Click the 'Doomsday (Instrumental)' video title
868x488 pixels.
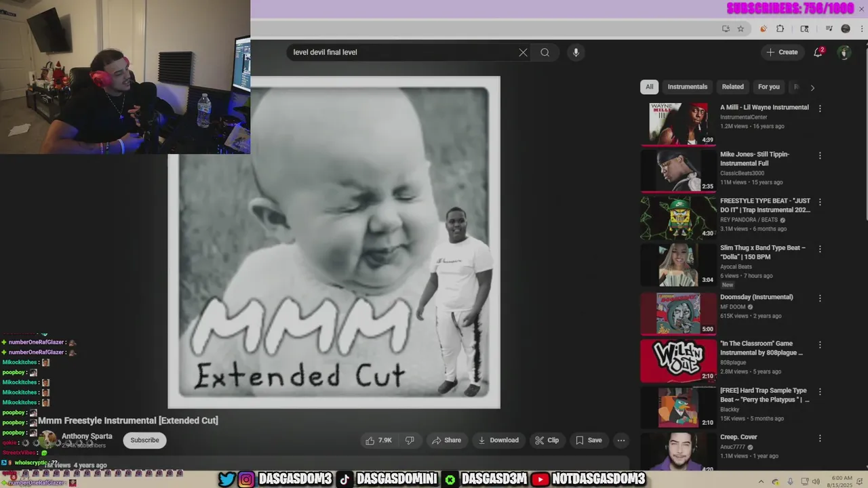(756, 297)
